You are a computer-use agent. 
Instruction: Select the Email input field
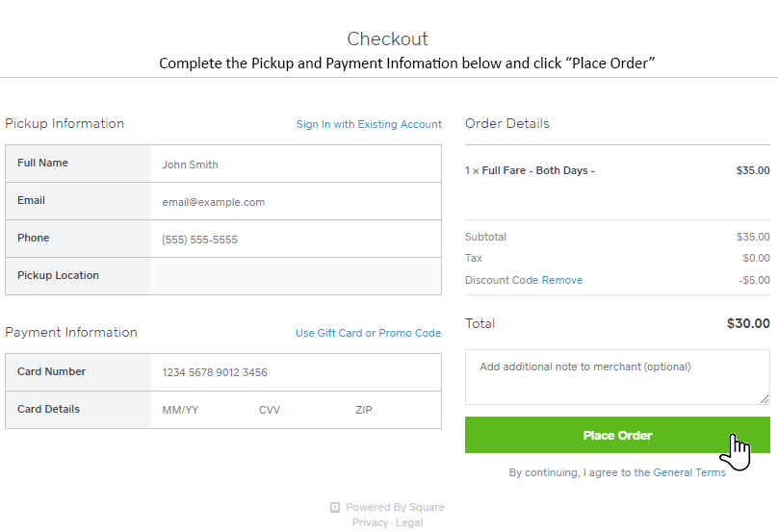click(296, 202)
